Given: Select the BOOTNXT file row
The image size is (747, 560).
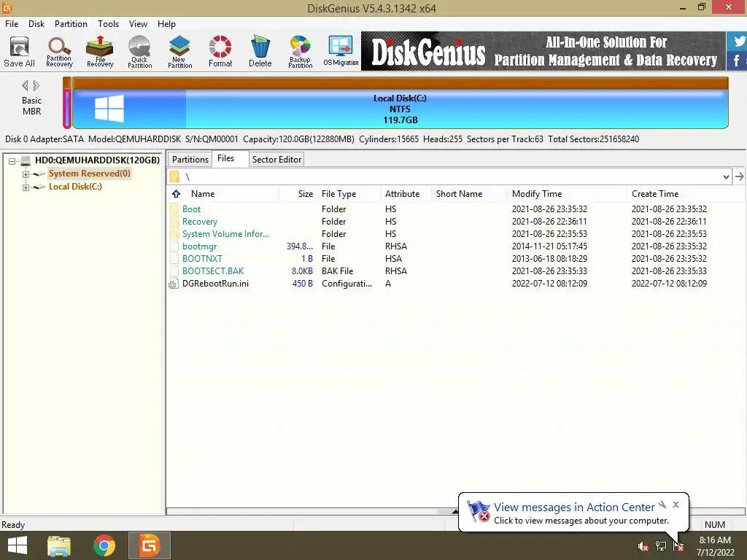Looking at the screenshot, I should click(455, 259).
